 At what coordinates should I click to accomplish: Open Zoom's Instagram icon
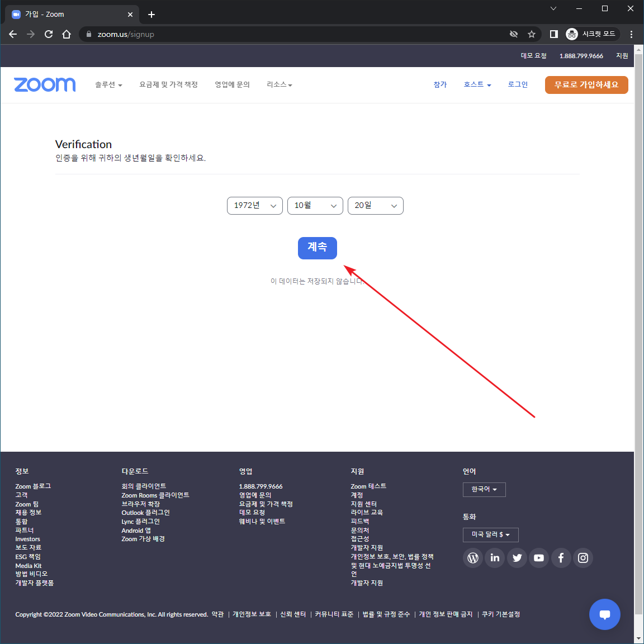point(583,558)
